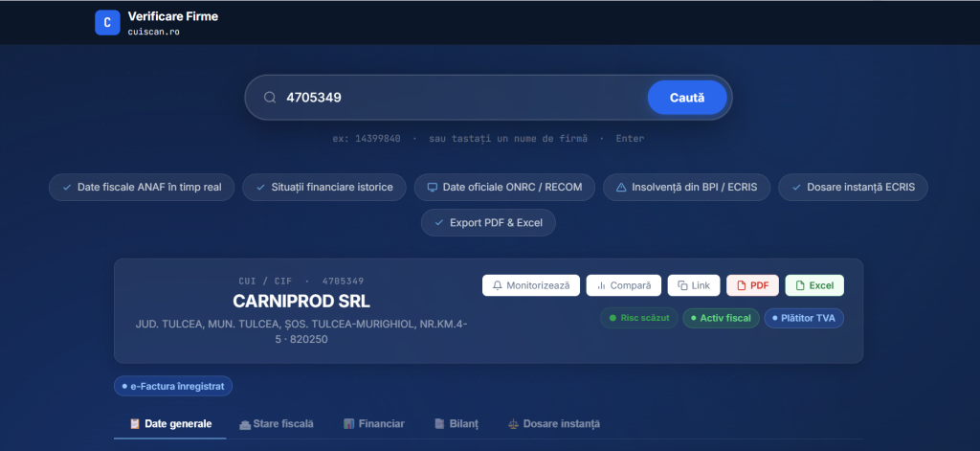The height and width of the screenshot is (451, 980).
Task: Switch to the Dosare instanță tab
Action: pyautogui.click(x=554, y=423)
